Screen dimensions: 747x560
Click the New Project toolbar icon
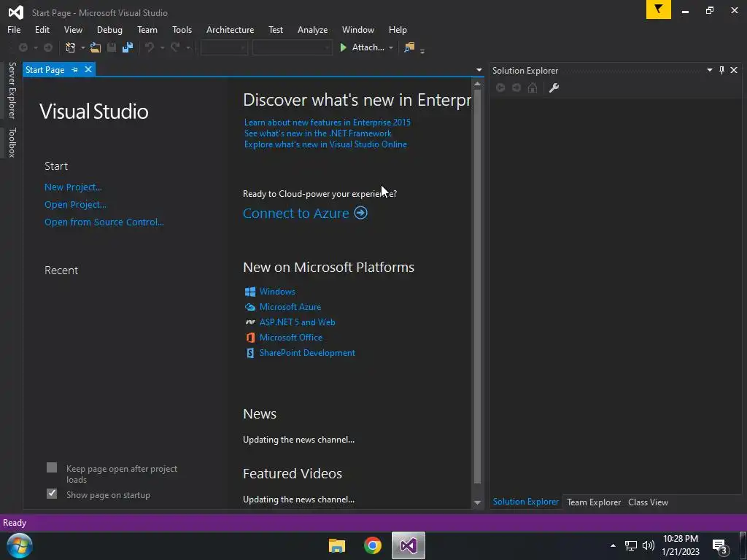point(71,47)
